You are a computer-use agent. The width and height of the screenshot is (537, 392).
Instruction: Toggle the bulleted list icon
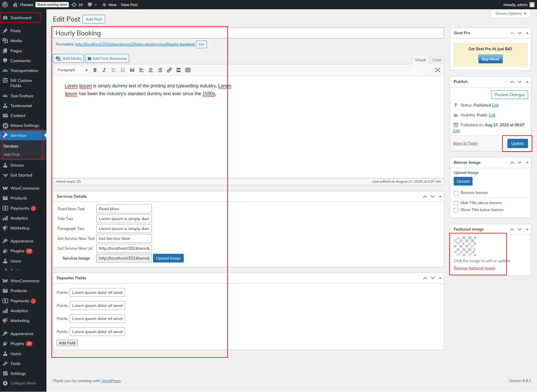(113, 70)
